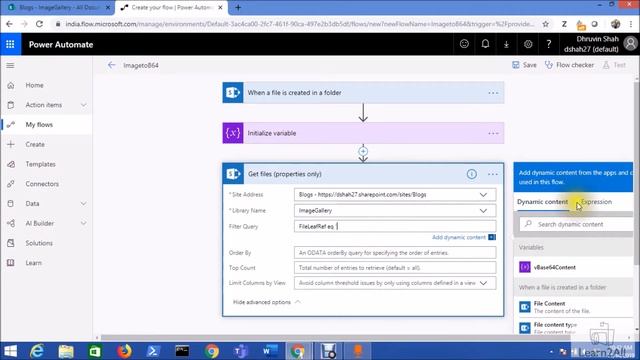Open the user account avatar
Screen dimensions: 640x360
631,44
